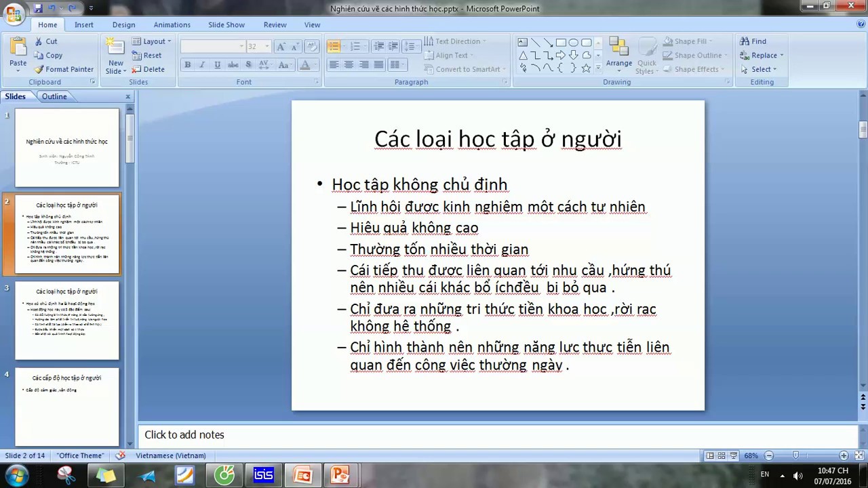Decrease list indent level
Image resolution: width=868 pixels, height=488 pixels.
pyautogui.click(x=378, y=46)
